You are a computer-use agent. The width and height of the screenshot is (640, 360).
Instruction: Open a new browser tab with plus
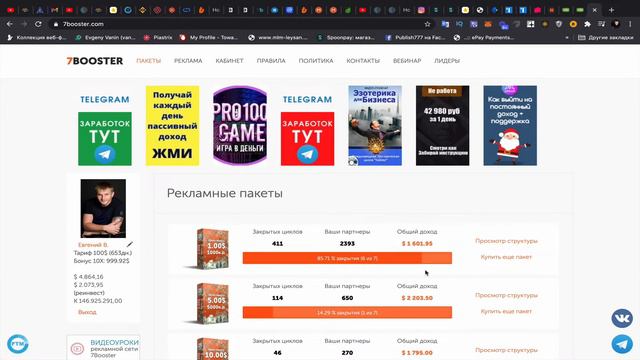click(611, 10)
